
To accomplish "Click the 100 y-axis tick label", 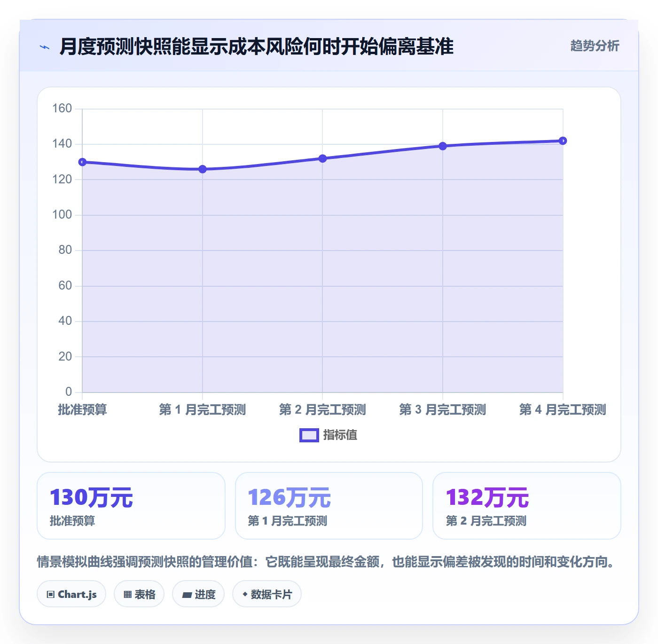I will point(62,215).
